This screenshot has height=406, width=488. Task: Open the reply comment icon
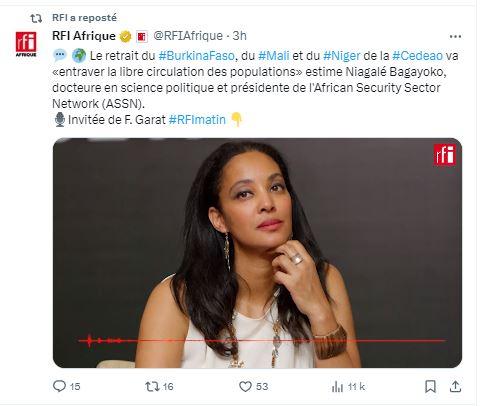click(59, 386)
